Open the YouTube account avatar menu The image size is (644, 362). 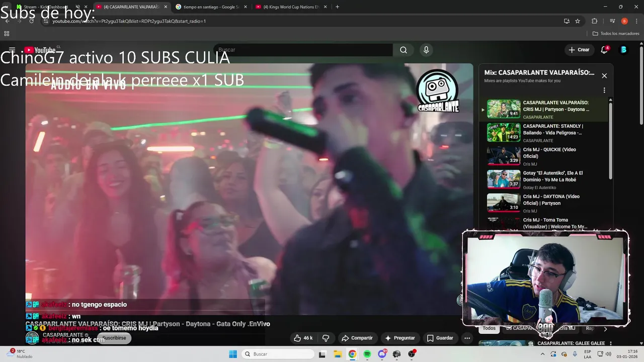[624, 50]
